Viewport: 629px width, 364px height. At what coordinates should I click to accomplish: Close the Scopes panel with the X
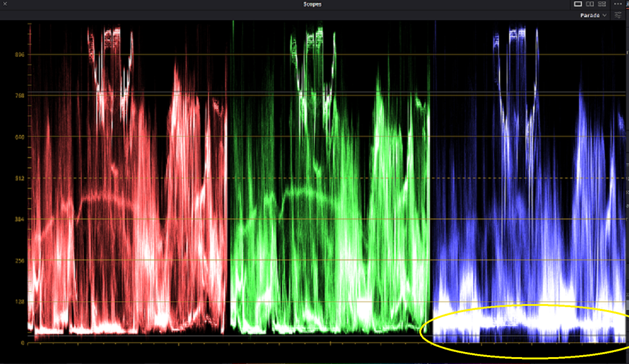pos(5,4)
